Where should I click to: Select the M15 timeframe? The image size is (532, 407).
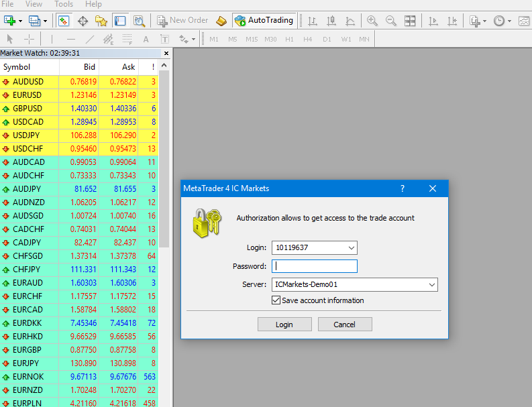click(x=252, y=40)
